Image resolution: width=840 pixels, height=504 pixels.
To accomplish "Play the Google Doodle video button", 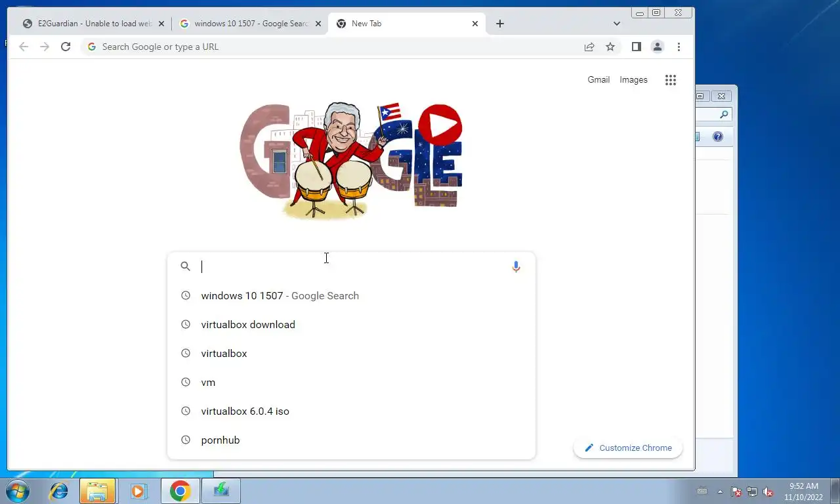I will [x=440, y=125].
